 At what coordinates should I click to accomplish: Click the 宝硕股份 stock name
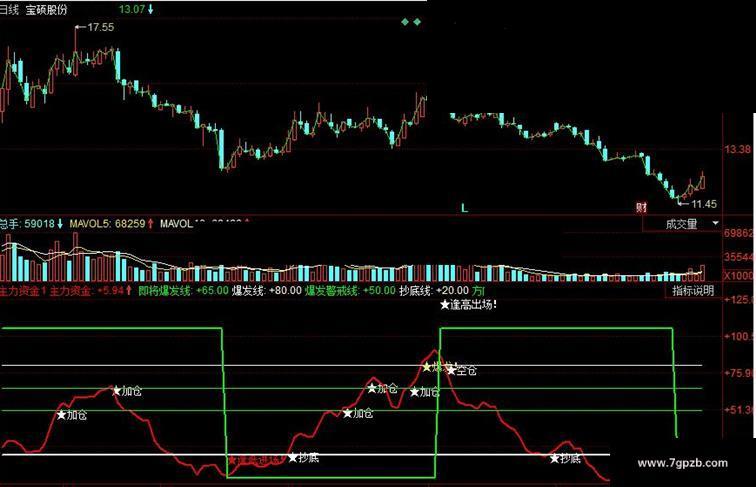(x=46, y=10)
